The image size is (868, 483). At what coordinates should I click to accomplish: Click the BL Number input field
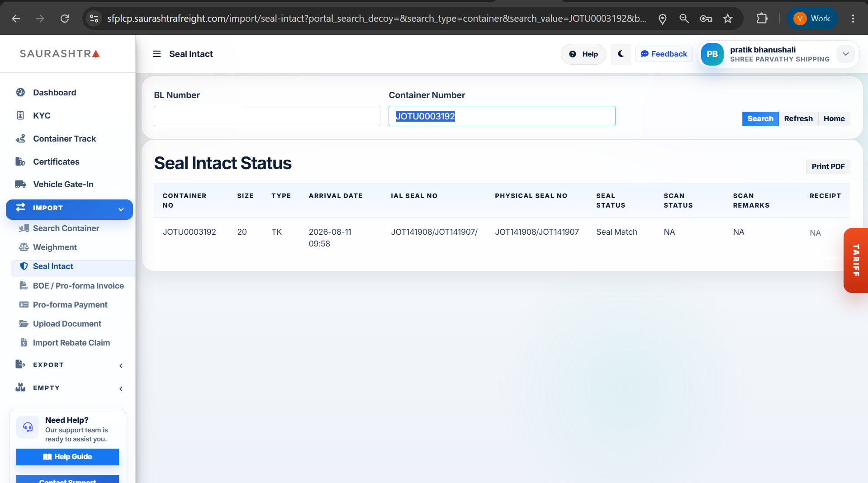pyautogui.click(x=267, y=116)
